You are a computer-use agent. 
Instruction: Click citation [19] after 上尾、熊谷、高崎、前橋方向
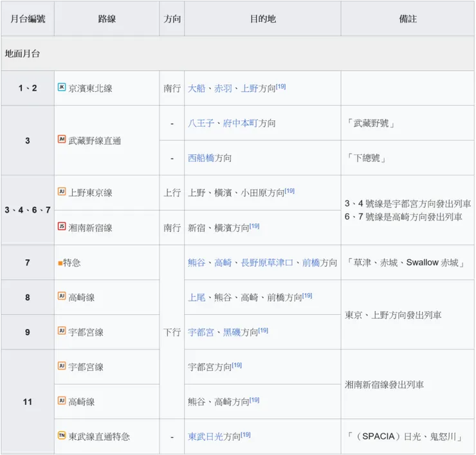tap(307, 296)
